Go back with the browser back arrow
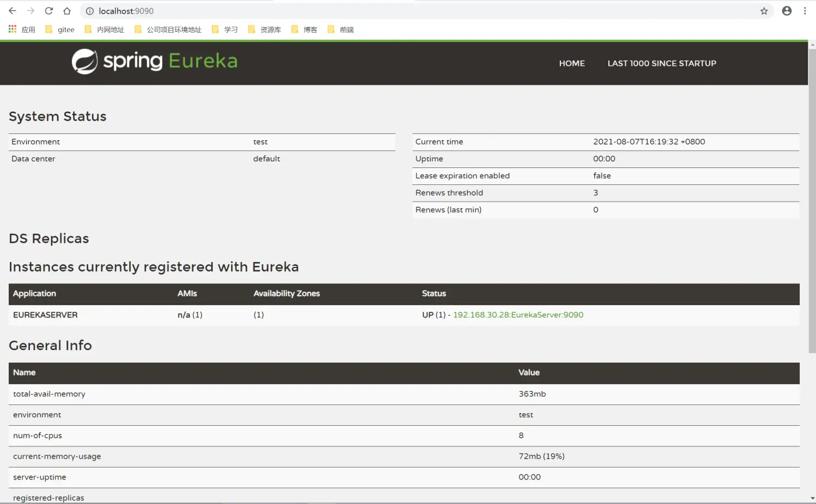Viewport: 816px width, 504px height. (x=13, y=11)
